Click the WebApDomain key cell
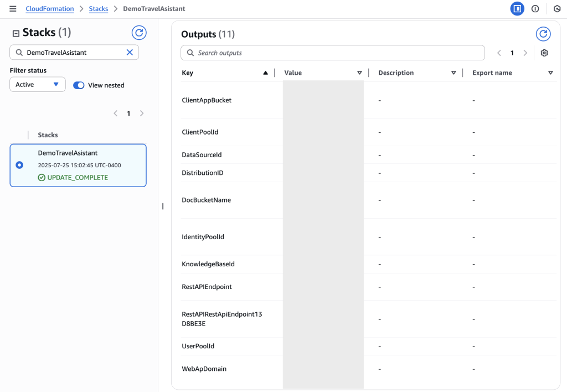Screen dimensions: 567x392 click(204, 369)
